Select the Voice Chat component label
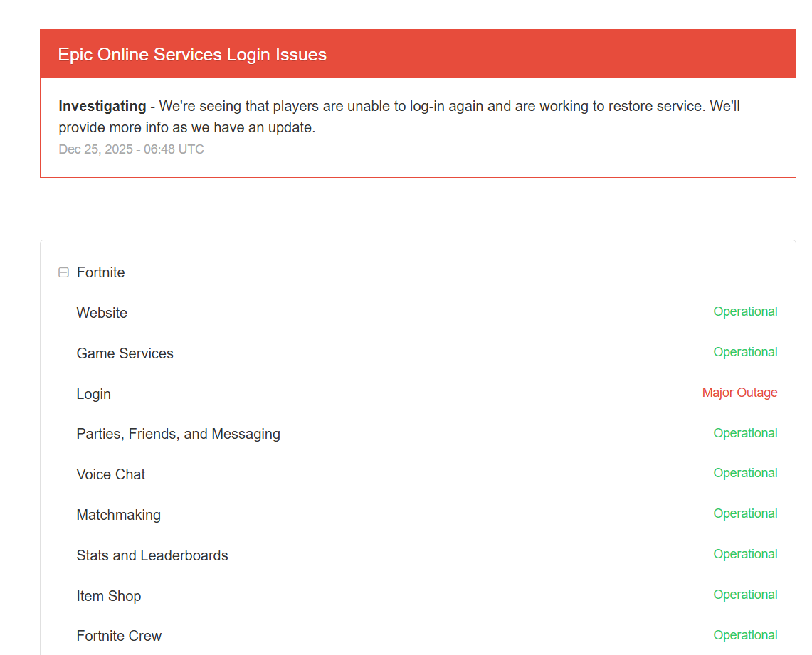The width and height of the screenshot is (812, 655). point(111,474)
